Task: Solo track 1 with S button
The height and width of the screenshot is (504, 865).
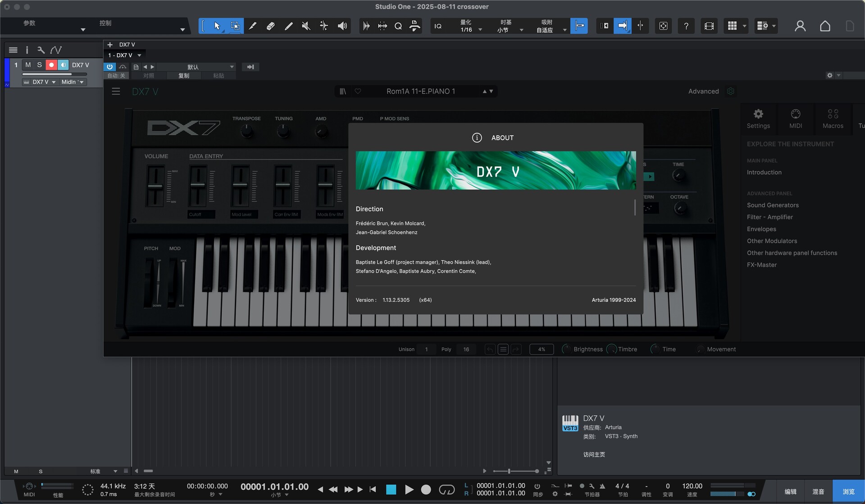Action: pos(40,65)
